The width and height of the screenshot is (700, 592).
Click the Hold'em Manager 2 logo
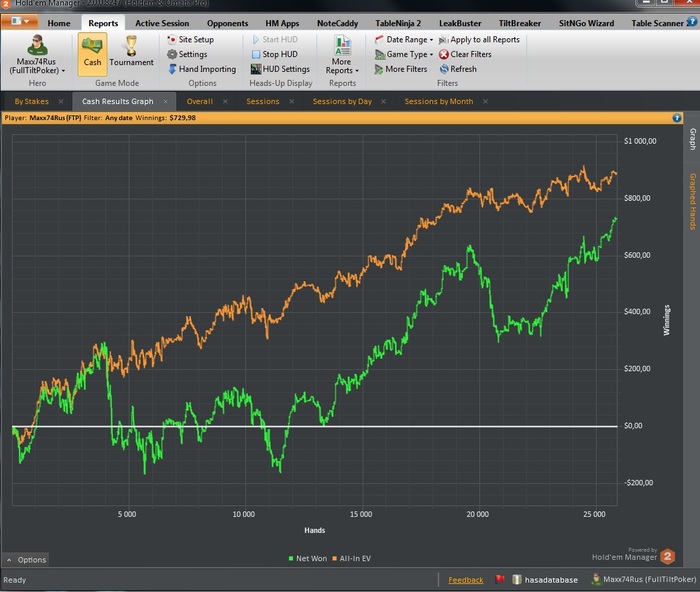[x=668, y=556]
